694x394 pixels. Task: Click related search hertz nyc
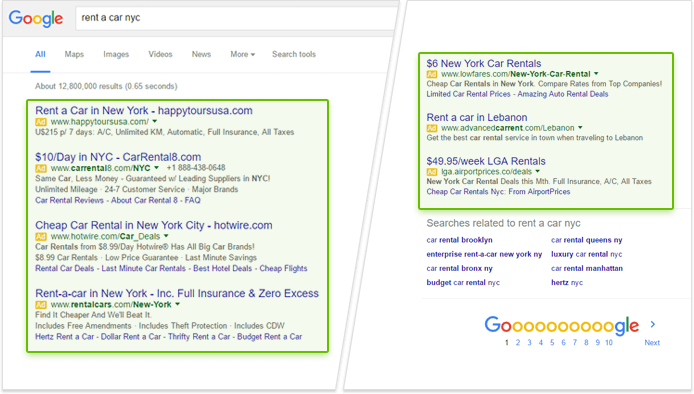(567, 282)
